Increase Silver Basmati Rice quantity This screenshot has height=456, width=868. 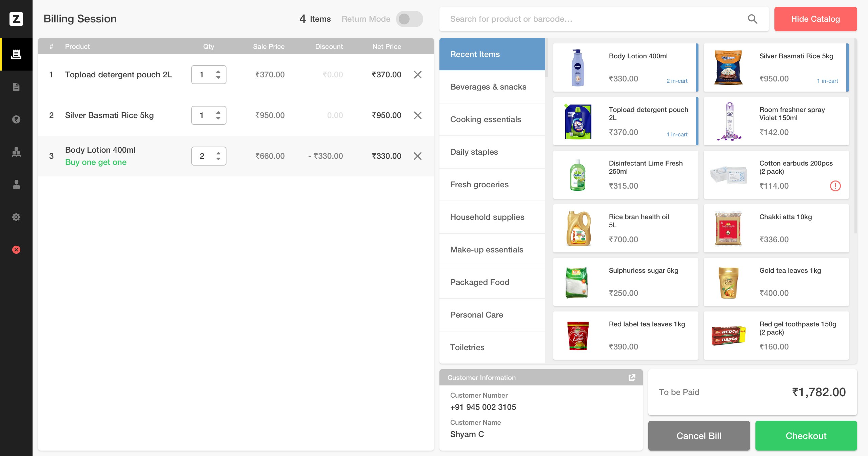pyautogui.click(x=218, y=112)
